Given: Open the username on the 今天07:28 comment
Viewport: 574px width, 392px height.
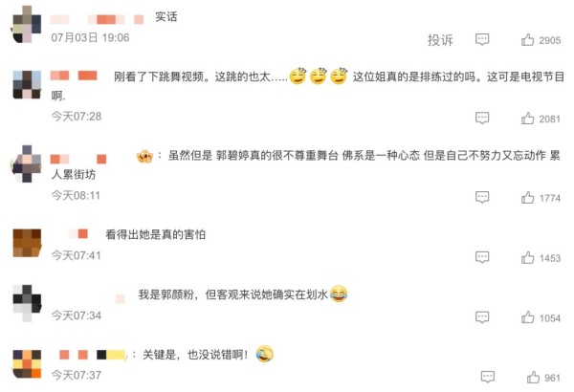Looking at the screenshot, I should [74, 76].
